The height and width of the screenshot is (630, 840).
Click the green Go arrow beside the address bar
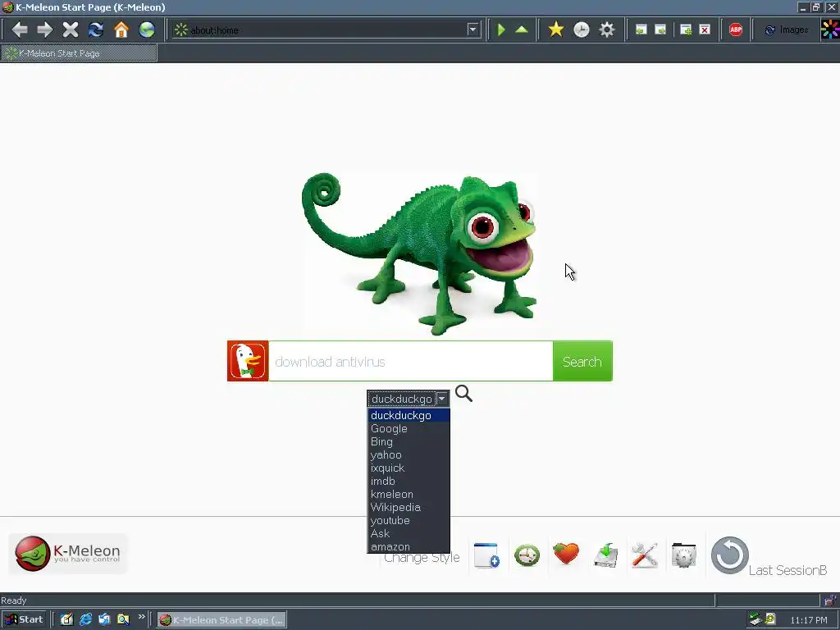[x=501, y=30]
